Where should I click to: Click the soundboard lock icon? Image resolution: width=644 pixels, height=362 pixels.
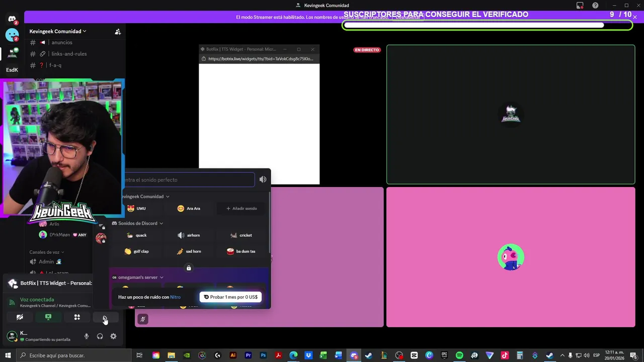189,268
